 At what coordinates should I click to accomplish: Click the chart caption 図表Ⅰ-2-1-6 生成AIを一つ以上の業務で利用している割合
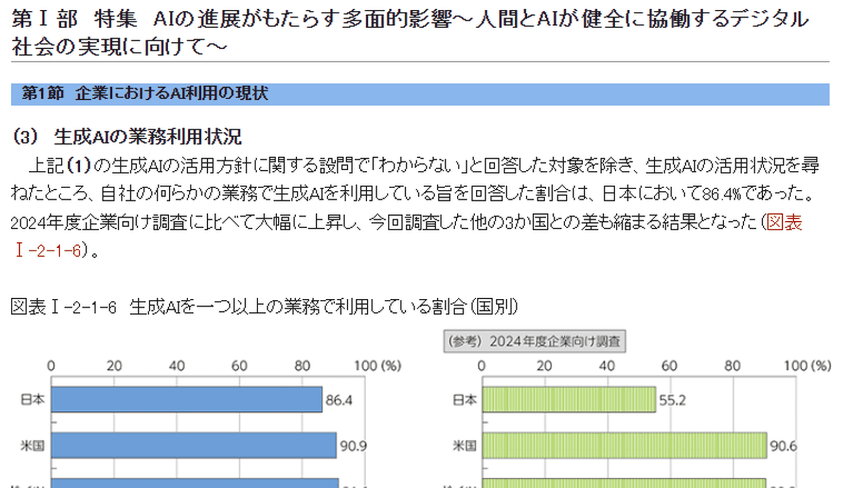point(264,307)
